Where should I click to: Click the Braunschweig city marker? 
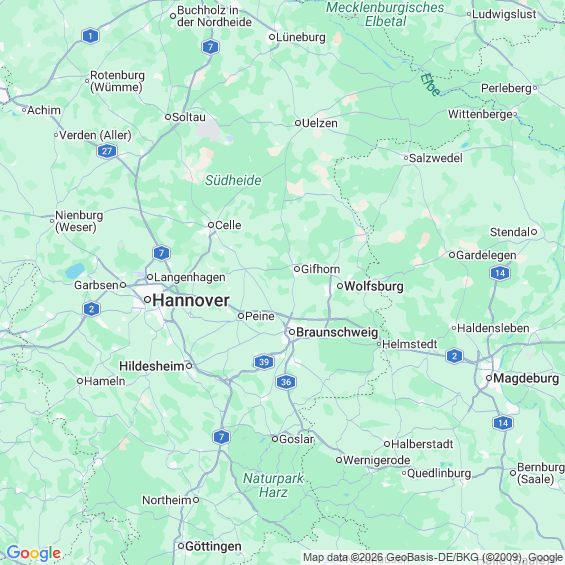(x=292, y=332)
